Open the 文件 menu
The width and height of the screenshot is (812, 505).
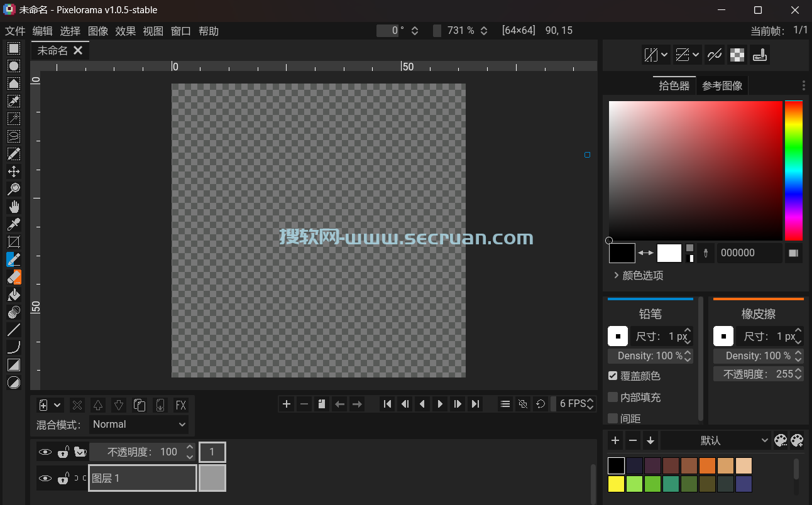pyautogui.click(x=15, y=31)
